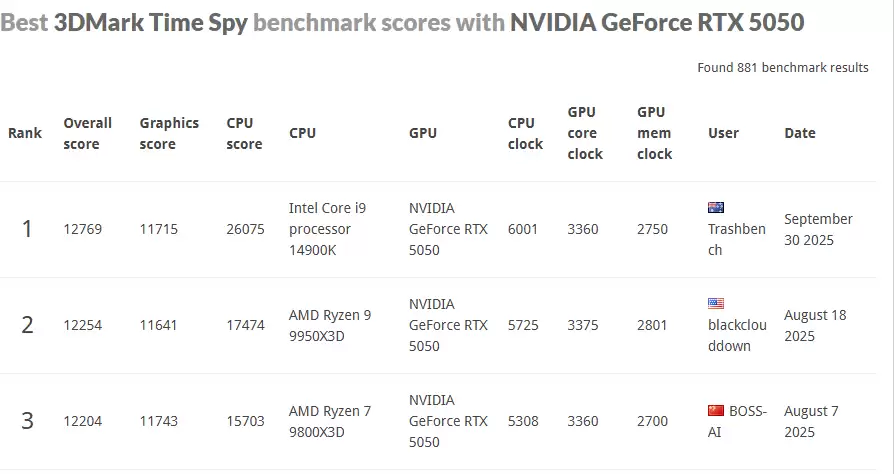Open NVIDIA GeForce RTX 5050 in page title
894x474 pixels.
click(x=657, y=22)
